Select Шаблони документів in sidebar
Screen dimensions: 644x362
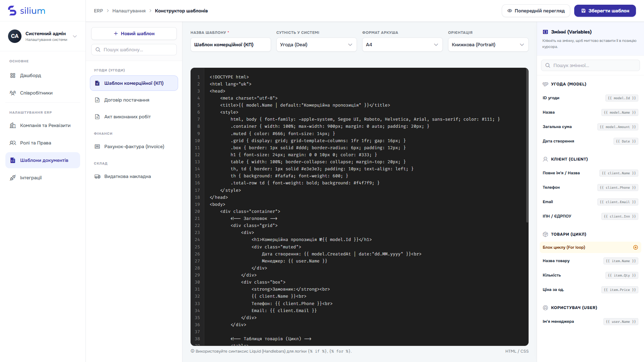coord(43,160)
